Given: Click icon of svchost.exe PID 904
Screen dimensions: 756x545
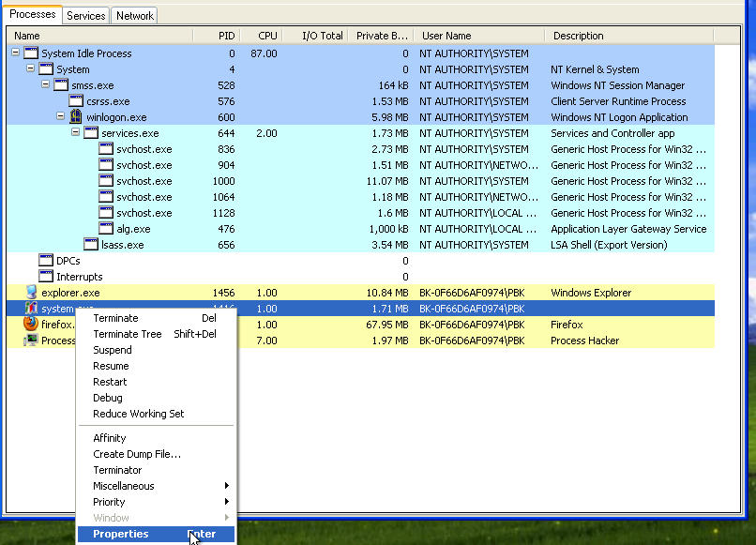Looking at the screenshot, I should 106,164.
